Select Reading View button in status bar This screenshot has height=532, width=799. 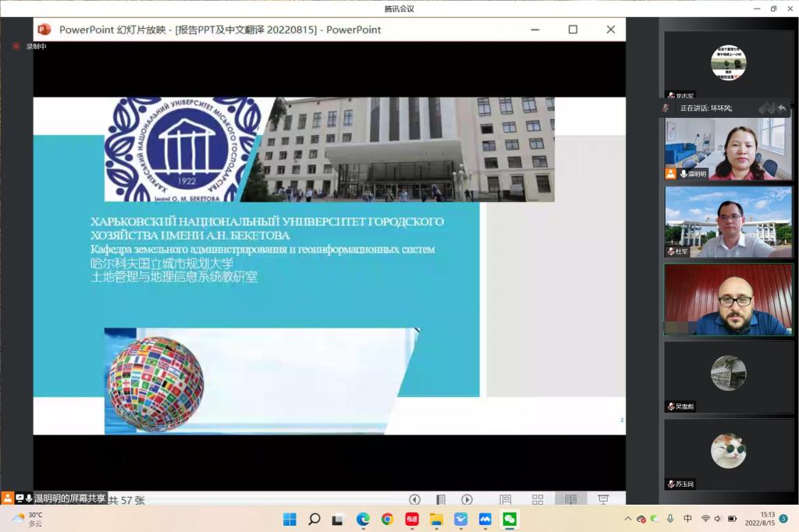coord(570,499)
